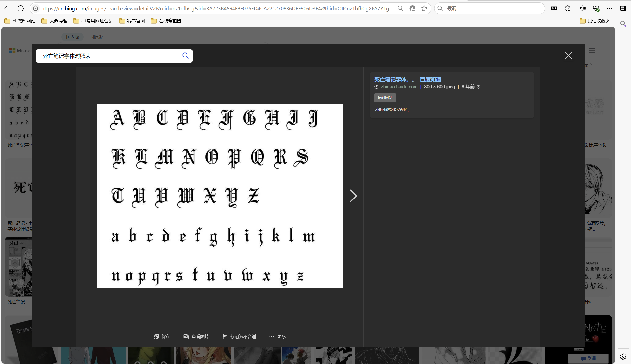The image size is (631, 364).
Task: Click the sidebar plus icon
Action: pos(623,48)
